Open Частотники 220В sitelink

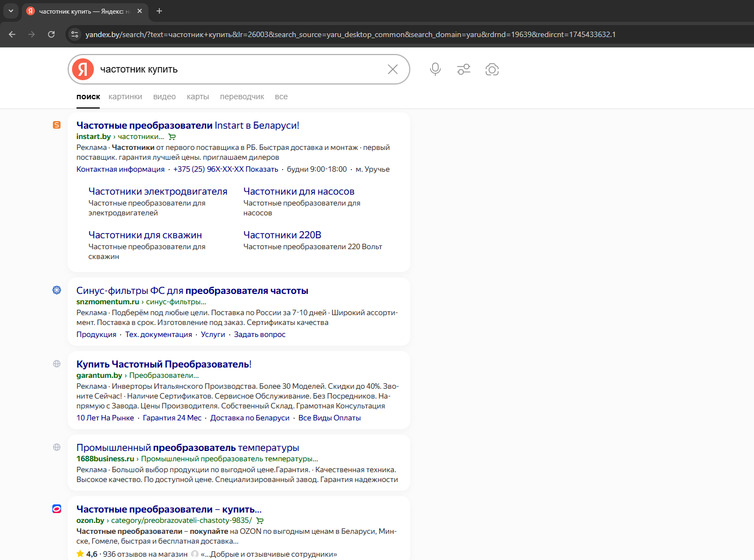click(282, 235)
